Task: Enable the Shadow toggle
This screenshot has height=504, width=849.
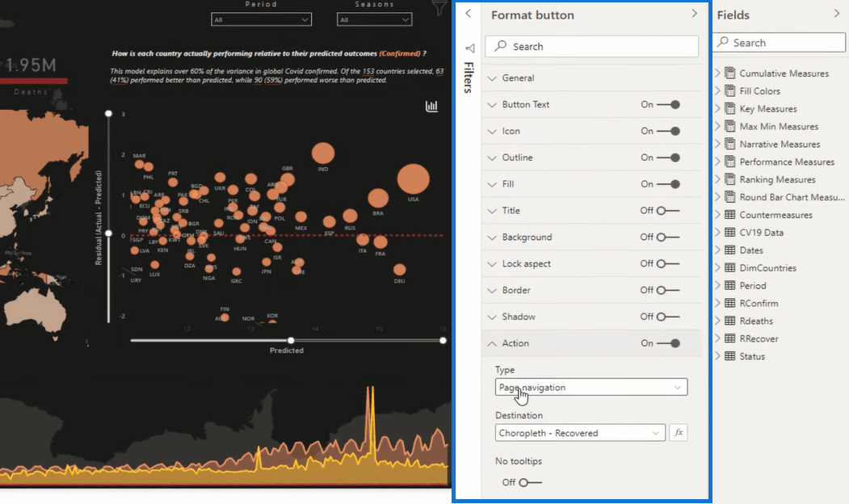Action: [x=667, y=317]
